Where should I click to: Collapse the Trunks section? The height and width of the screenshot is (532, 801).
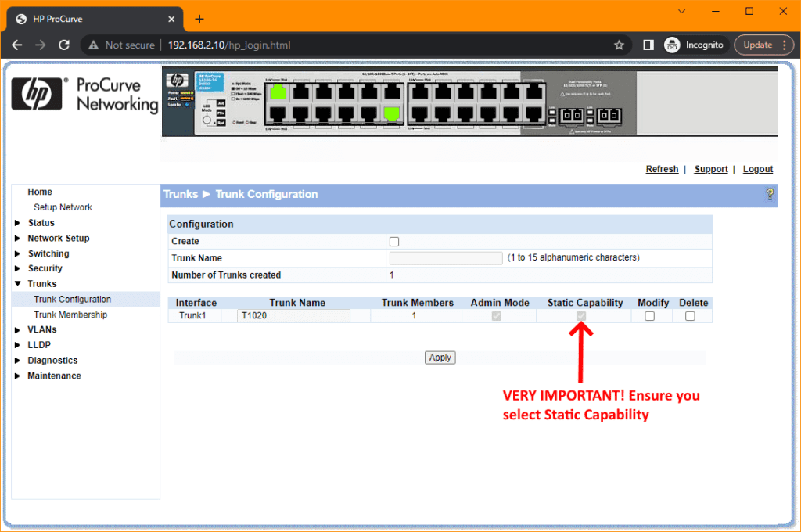(x=17, y=284)
